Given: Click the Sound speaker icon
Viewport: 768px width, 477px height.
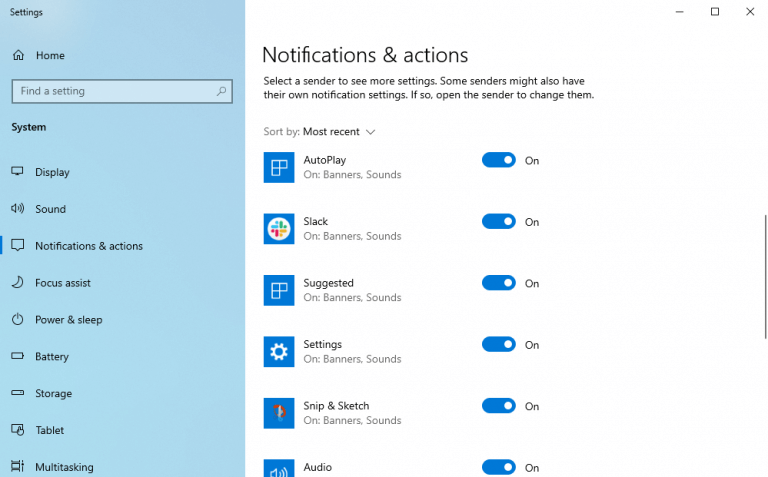Looking at the screenshot, I should click(18, 209).
